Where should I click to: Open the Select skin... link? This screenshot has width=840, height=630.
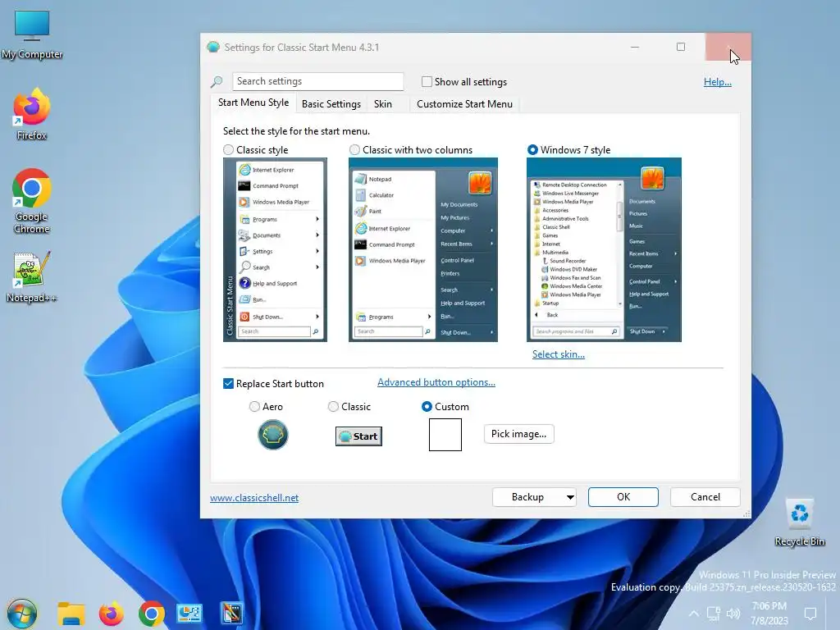click(558, 354)
